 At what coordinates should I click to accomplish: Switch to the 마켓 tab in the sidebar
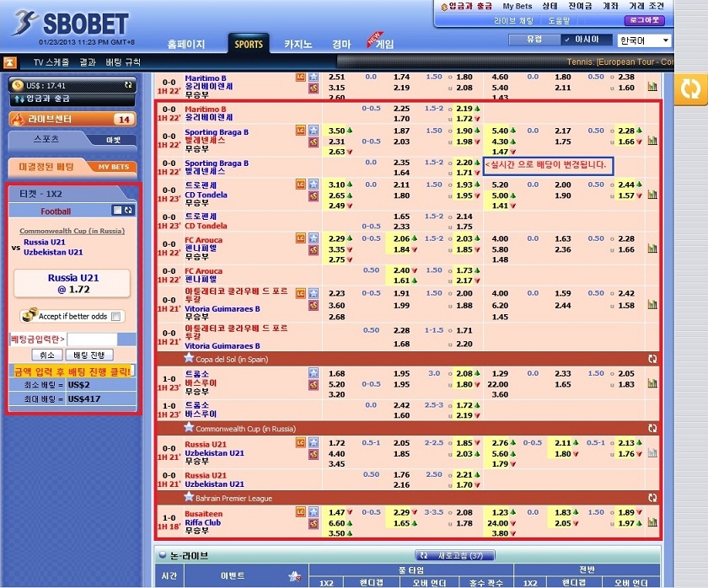(113, 140)
